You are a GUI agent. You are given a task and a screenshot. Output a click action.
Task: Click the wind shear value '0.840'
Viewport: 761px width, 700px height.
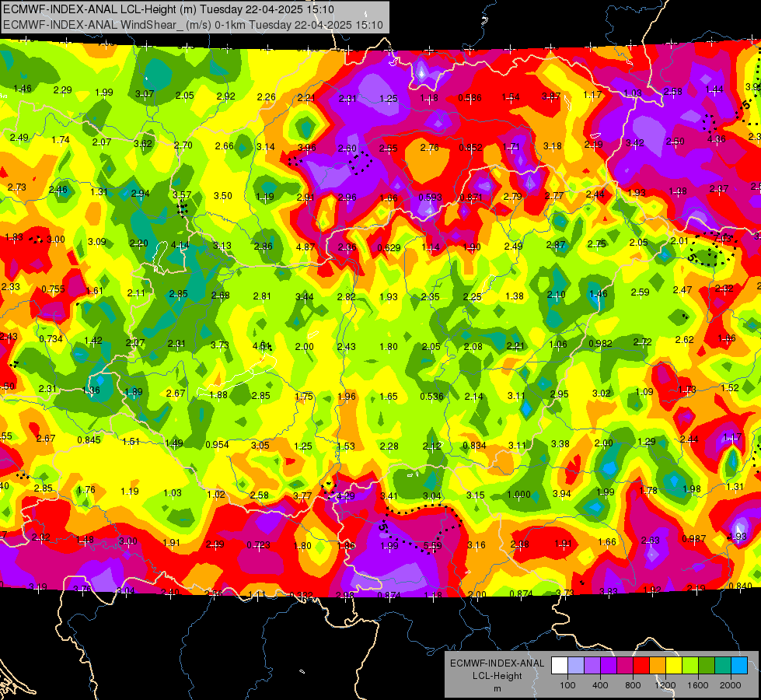coord(741,586)
